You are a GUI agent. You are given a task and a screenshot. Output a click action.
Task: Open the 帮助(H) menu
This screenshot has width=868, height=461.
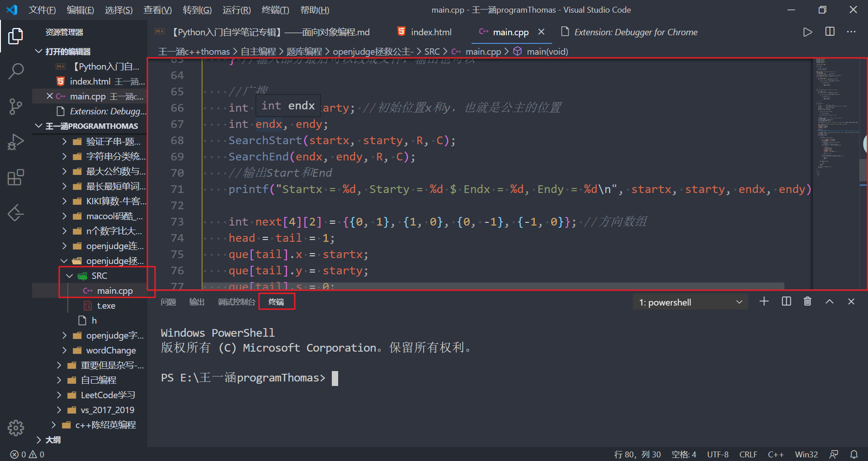click(315, 10)
